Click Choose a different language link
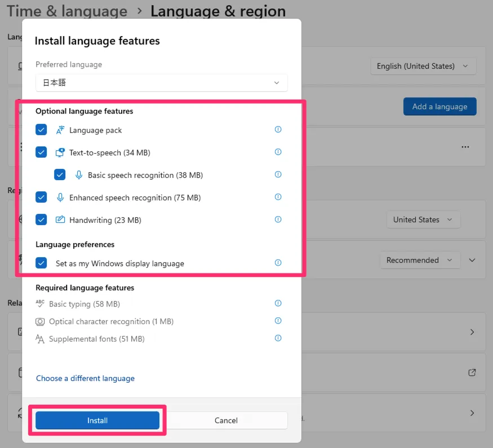This screenshot has width=493, height=448. pyautogui.click(x=85, y=378)
